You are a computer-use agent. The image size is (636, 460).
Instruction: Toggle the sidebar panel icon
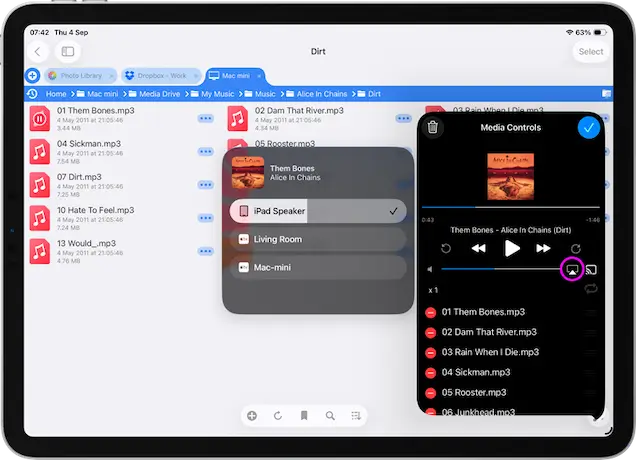[x=68, y=51]
